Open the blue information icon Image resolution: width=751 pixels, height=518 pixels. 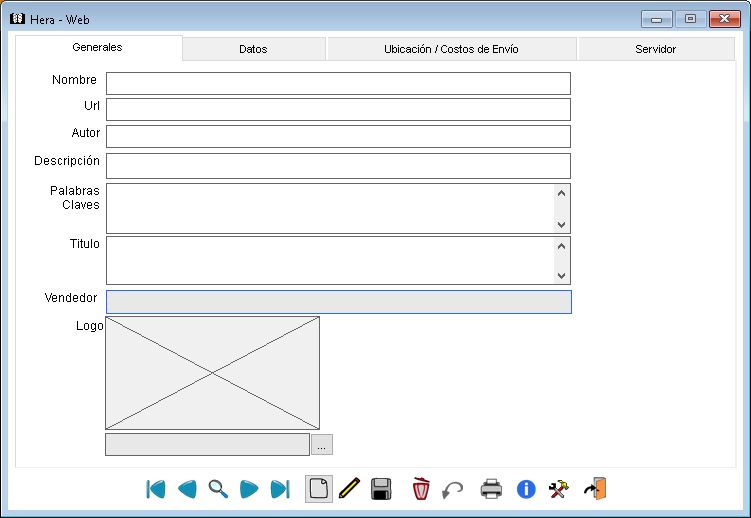526,489
